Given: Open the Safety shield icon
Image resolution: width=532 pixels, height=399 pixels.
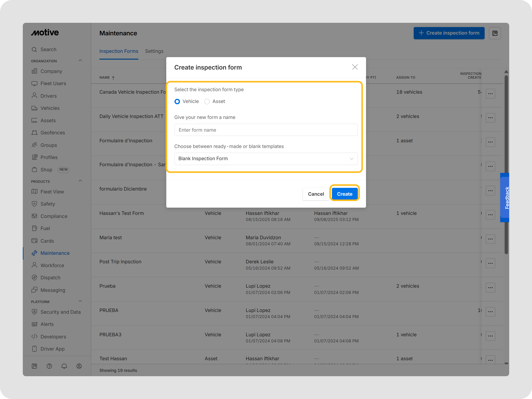Looking at the screenshot, I should 34,204.
